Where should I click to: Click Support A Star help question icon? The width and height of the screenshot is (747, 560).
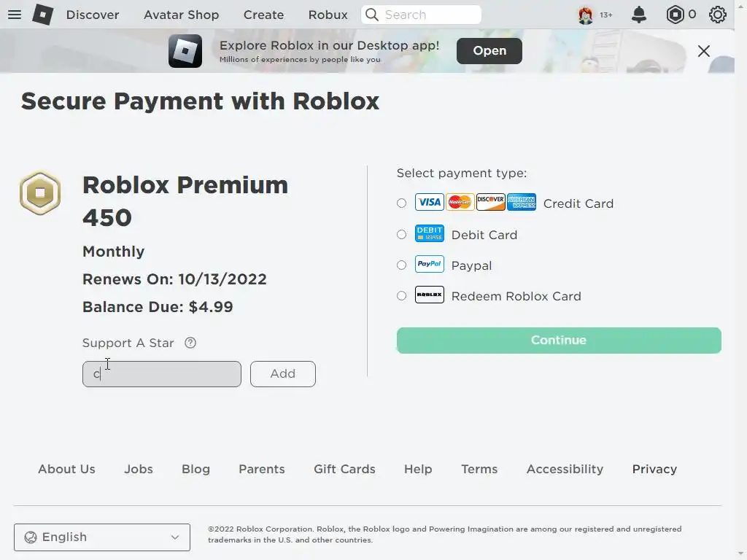point(190,343)
